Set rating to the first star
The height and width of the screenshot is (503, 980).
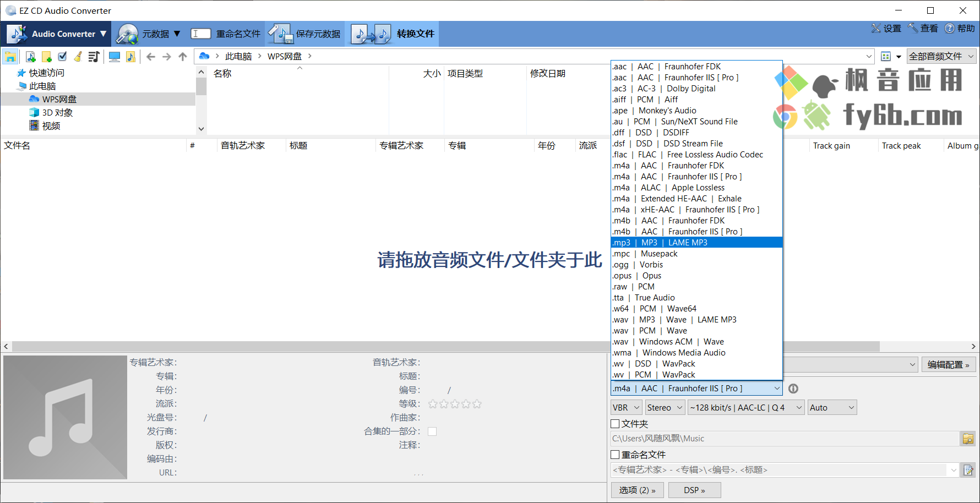coord(433,404)
